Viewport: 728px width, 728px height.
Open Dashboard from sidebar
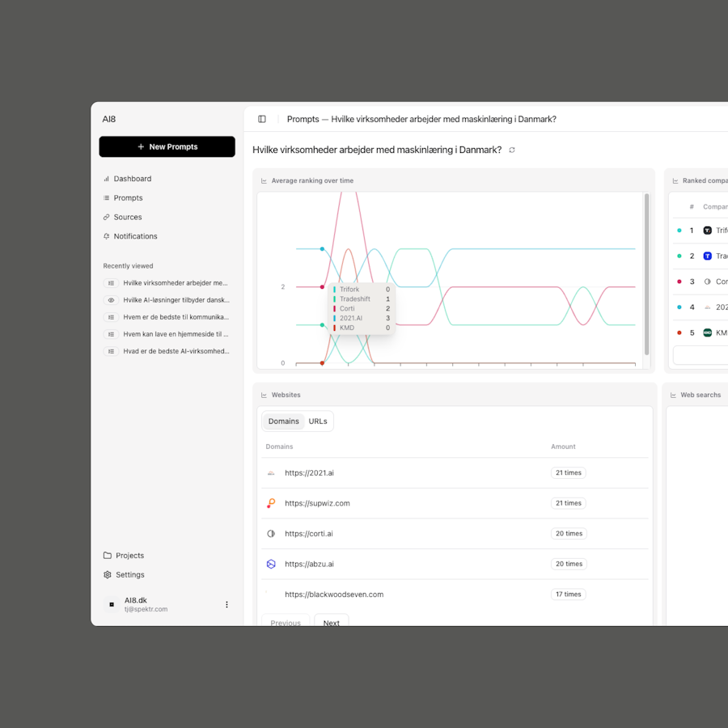132,179
